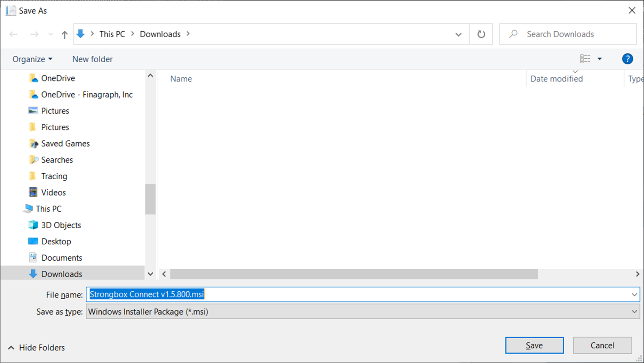Open the recent locations dropdown arrow

pyautogui.click(x=51, y=34)
